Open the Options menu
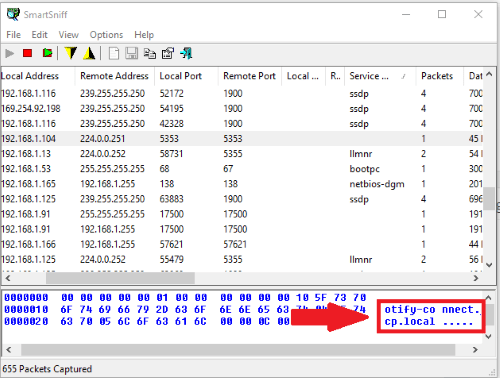Image resolution: width=500 pixels, height=378 pixels. pyautogui.click(x=106, y=35)
